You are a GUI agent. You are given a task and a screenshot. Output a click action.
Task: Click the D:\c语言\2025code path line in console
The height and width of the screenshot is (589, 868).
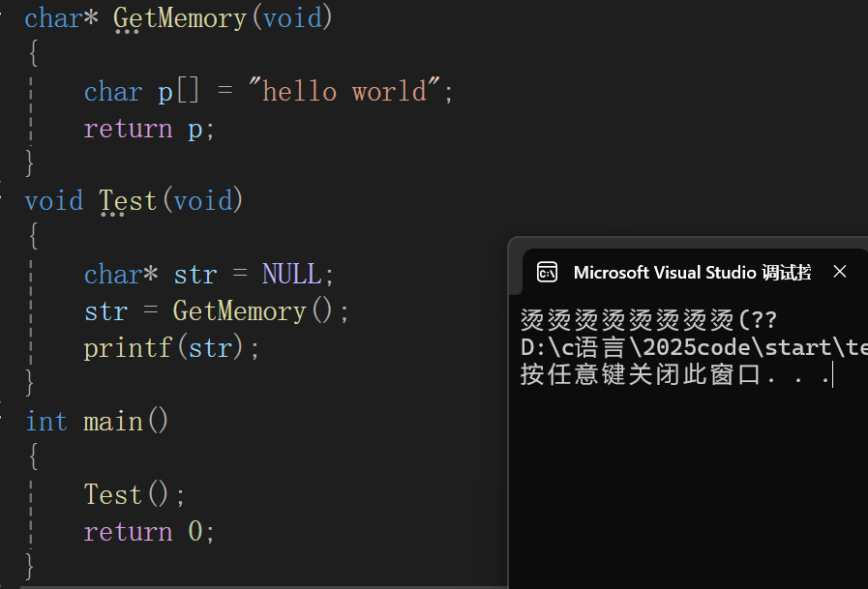coord(694,347)
